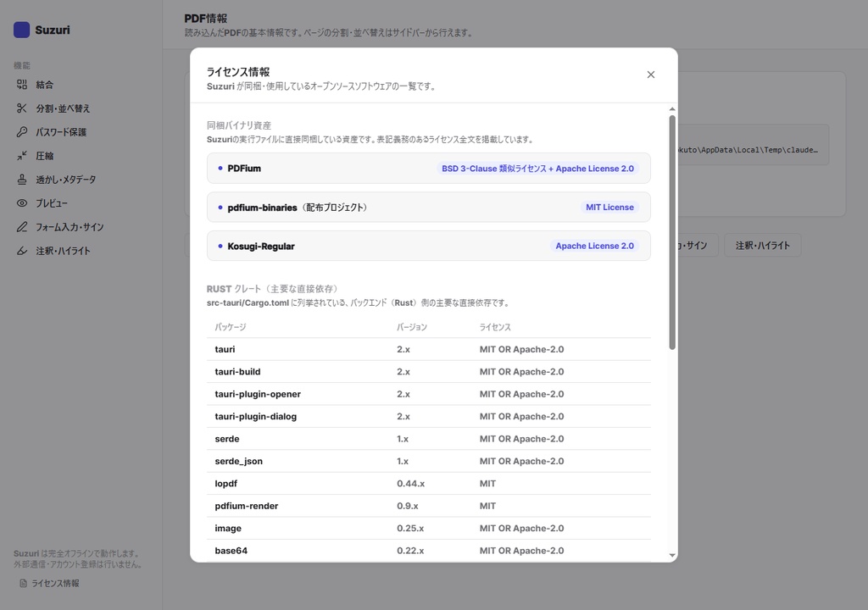This screenshot has width=868, height=610.
Task: Select the serde package name
Action: 227,439
